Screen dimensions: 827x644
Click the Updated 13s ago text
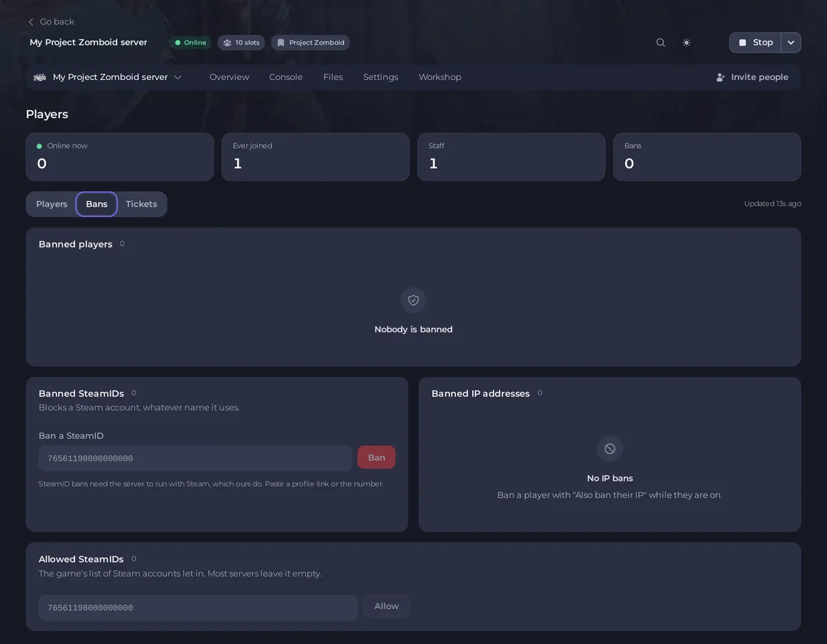coord(773,204)
